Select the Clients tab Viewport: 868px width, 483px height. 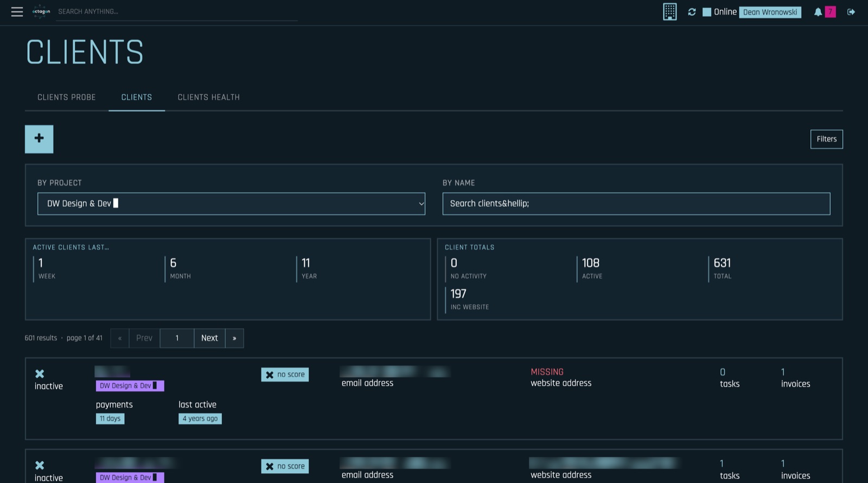137,97
